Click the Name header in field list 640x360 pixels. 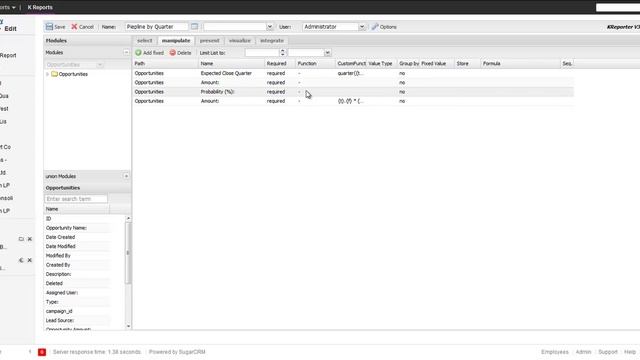(x=77, y=209)
